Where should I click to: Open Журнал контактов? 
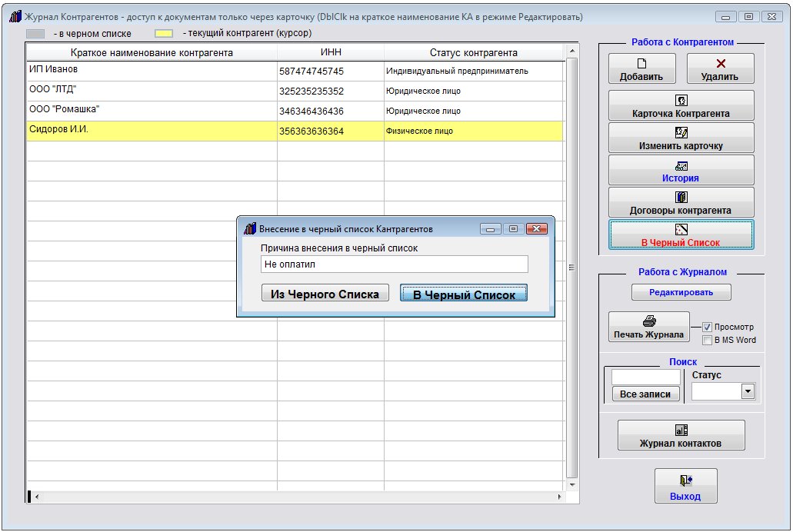[681, 436]
